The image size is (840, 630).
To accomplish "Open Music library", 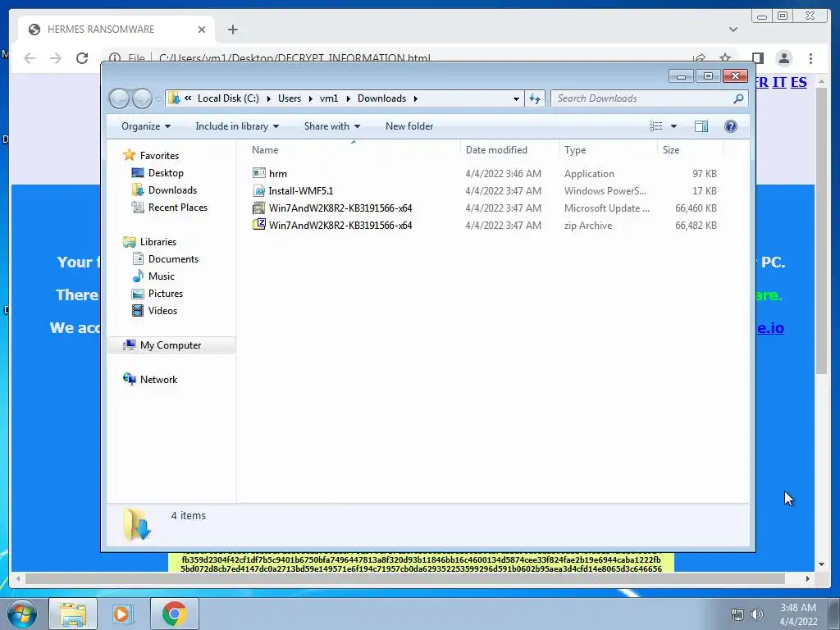I will (x=162, y=276).
